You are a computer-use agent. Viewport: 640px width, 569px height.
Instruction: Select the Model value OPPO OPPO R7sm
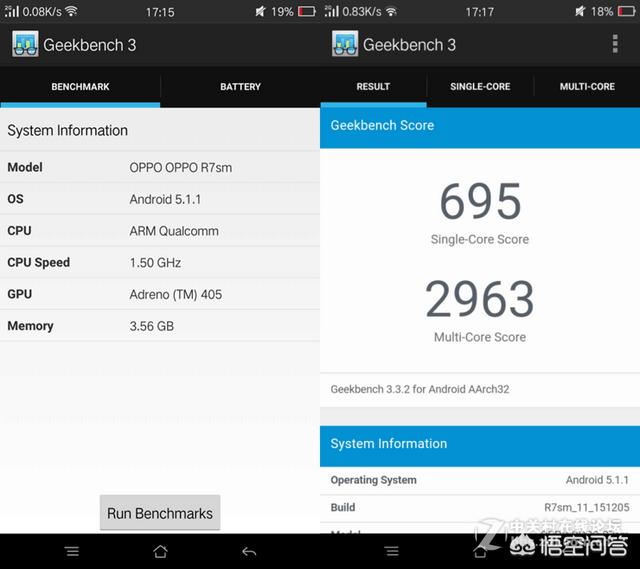pyautogui.click(x=180, y=167)
